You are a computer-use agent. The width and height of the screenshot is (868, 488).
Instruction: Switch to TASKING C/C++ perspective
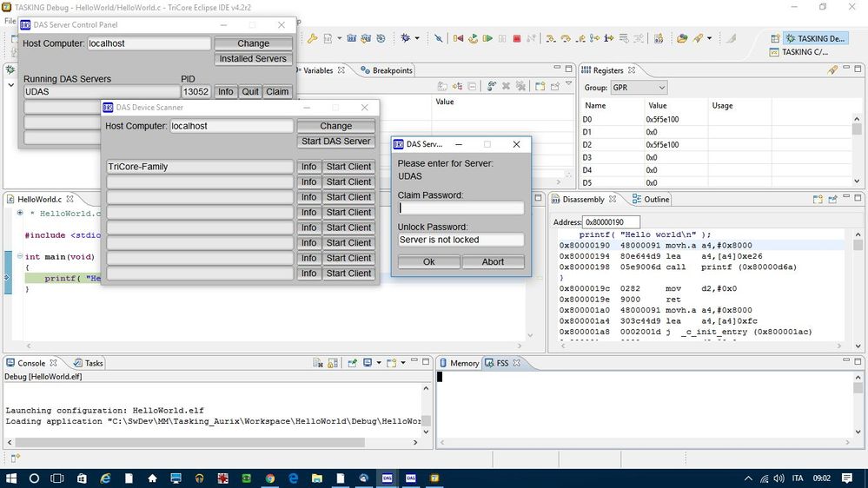coord(798,52)
